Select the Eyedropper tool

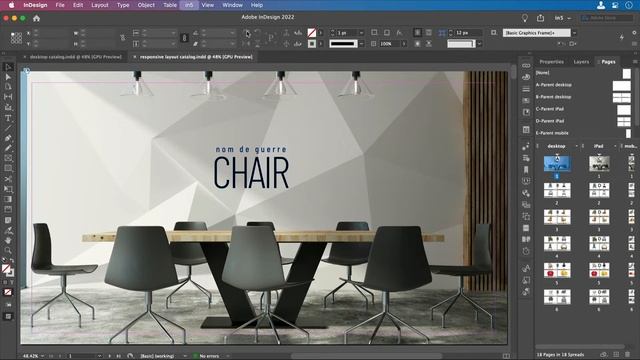[8, 231]
